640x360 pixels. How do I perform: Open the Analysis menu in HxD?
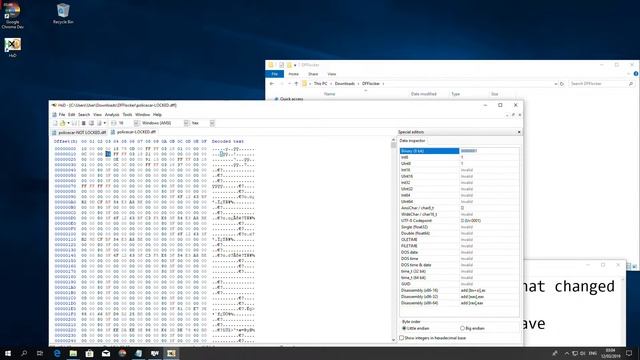[x=112, y=115]
